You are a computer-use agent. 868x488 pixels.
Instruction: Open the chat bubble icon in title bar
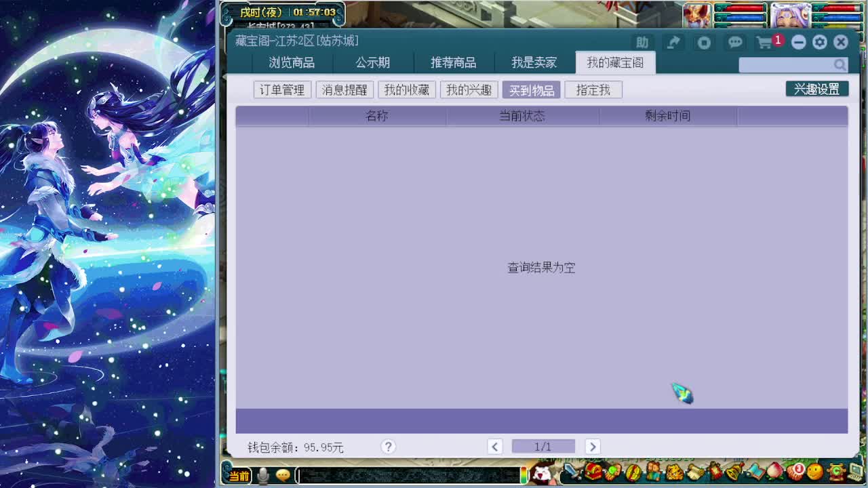coord(735,43)
